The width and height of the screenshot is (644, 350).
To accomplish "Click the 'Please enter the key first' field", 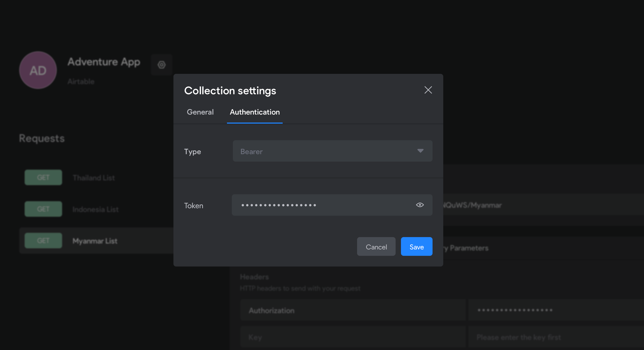I will pyautogui.click(x=556, y=337).
